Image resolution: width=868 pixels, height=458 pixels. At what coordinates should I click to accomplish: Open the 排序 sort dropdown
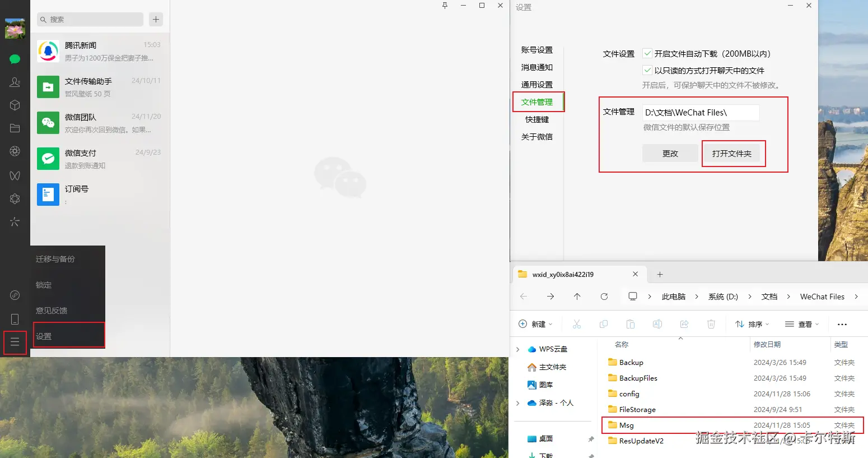click(752, 324)
